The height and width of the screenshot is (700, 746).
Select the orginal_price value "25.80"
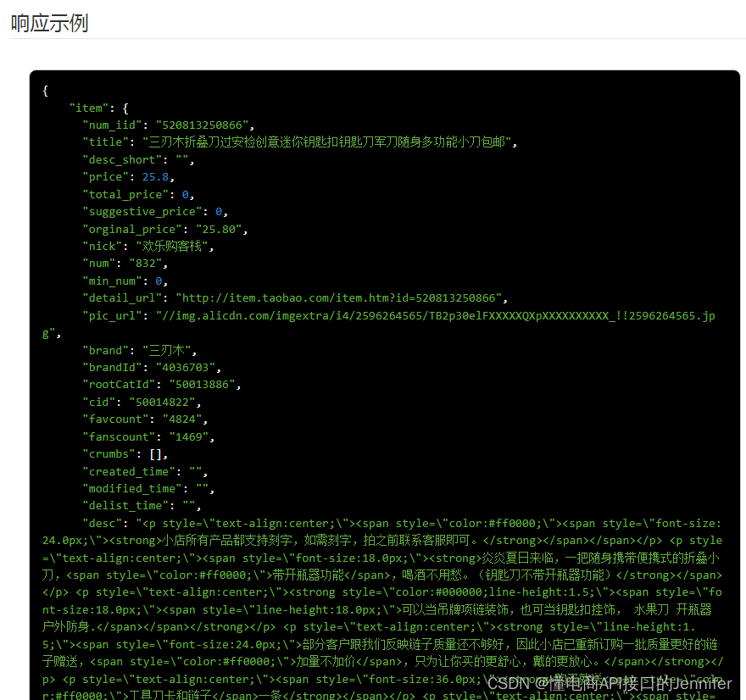219,229
